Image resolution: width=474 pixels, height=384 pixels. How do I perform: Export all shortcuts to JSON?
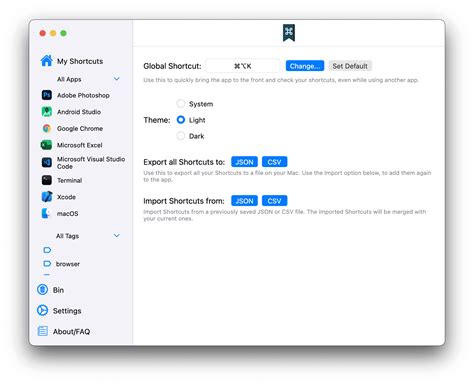[244, 162]
